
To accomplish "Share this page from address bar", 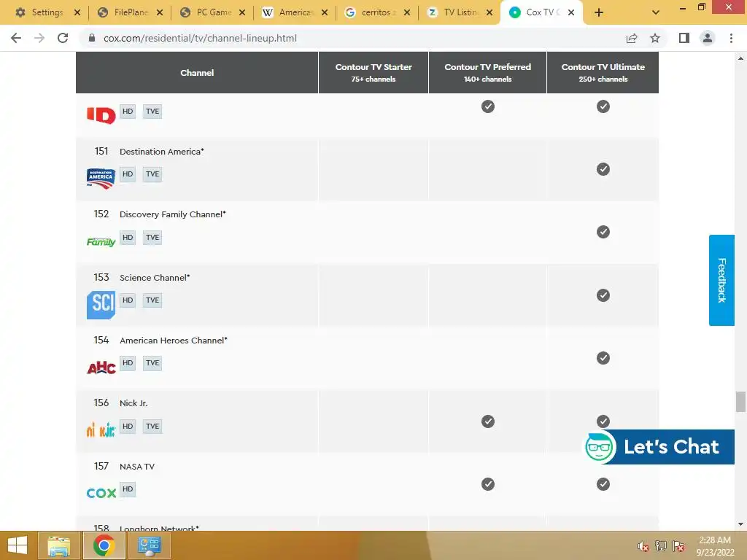I will [632, 38].
